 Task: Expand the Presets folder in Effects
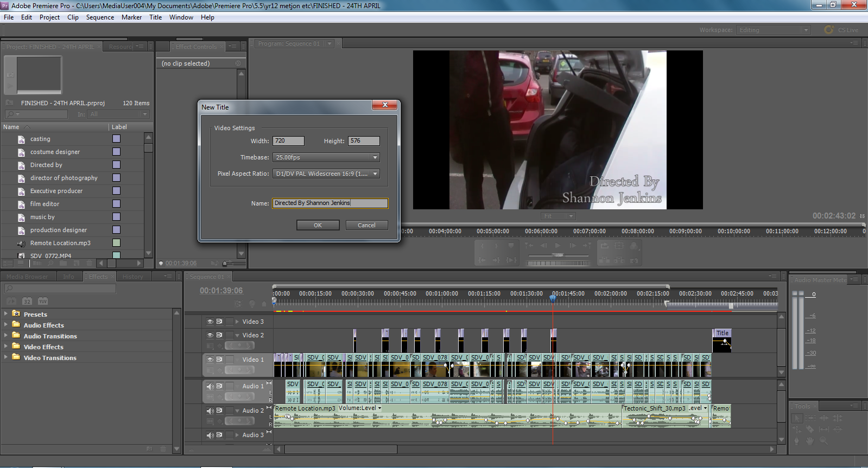tap(5, 313)
